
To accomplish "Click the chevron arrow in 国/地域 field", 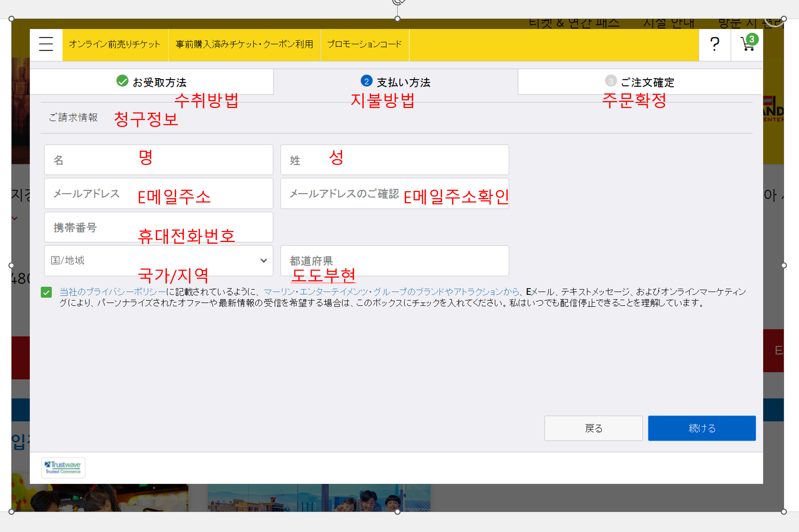I will pos(263,261).
